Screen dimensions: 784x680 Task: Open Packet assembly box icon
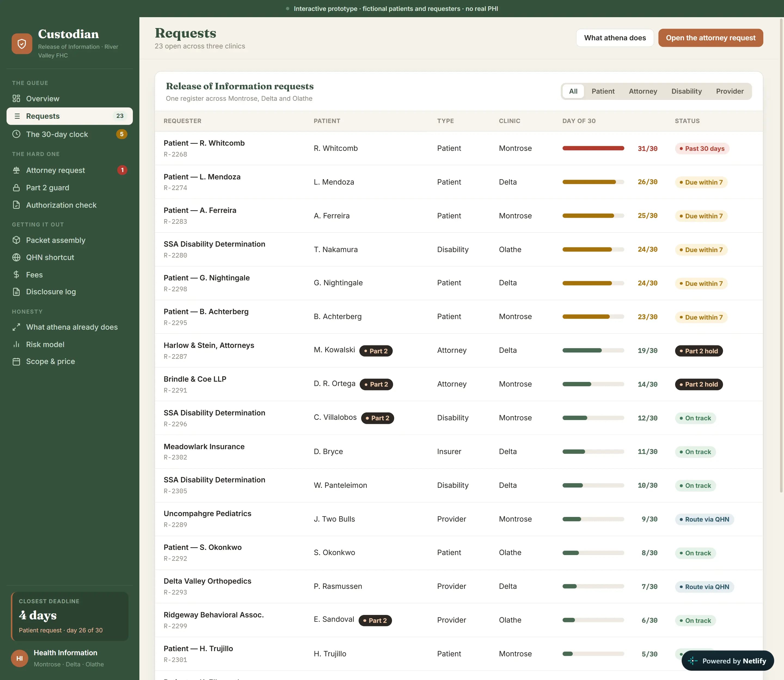tap(16, 240)
